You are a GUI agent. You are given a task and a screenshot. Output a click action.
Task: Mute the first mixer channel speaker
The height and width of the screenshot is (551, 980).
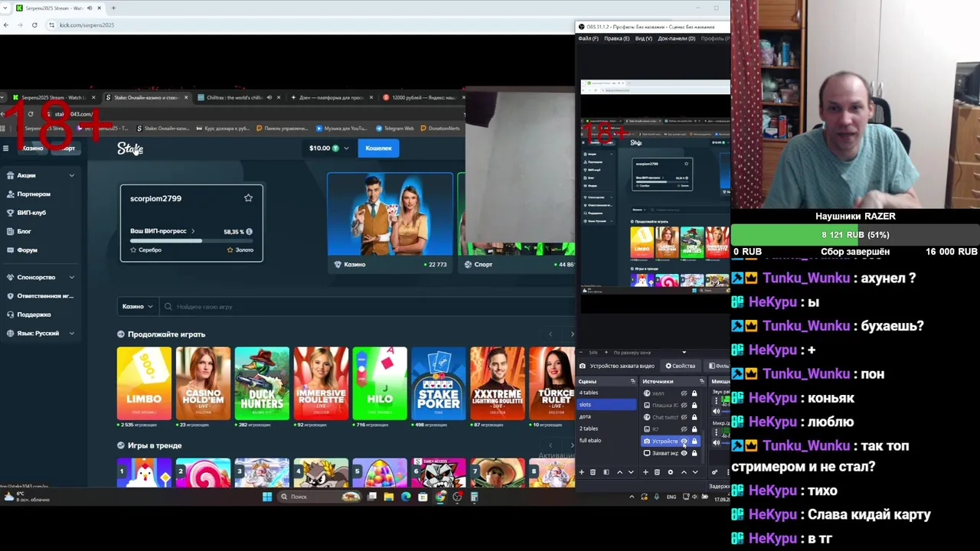[x=716, y=411]
